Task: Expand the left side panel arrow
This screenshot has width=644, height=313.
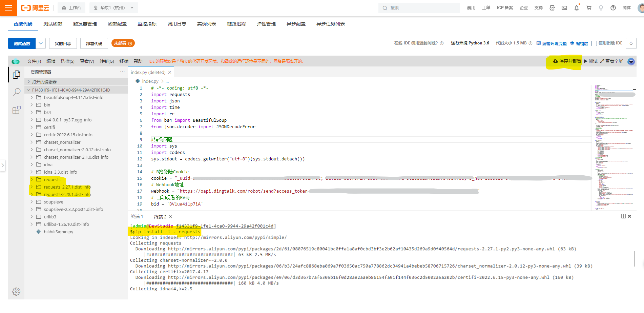Action: 3,165
